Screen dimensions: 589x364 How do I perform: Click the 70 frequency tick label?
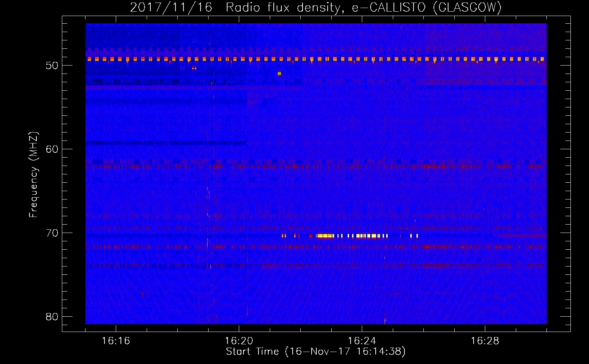(52, 233)
